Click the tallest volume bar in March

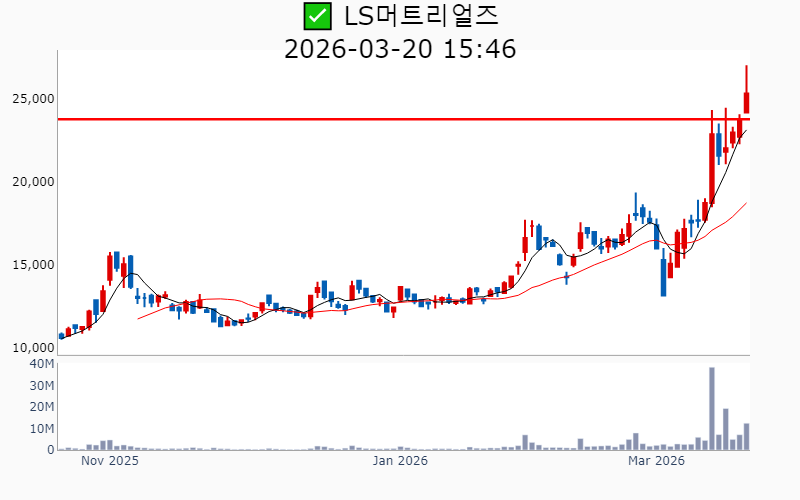[712, 410]
